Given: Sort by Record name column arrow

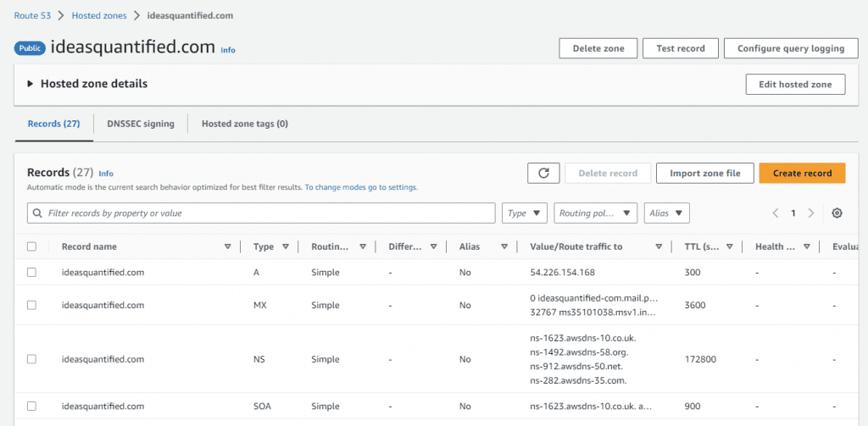Looking at the screenshot, I should pos(227,246).
